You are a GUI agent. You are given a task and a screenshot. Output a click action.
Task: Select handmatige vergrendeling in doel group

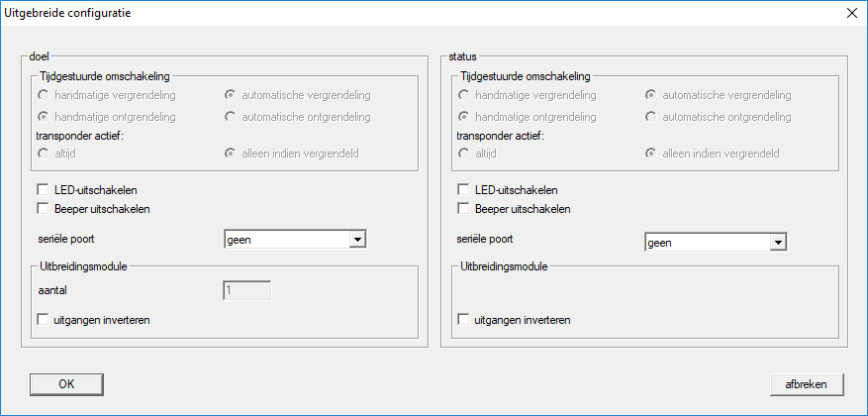pos(43,96)
